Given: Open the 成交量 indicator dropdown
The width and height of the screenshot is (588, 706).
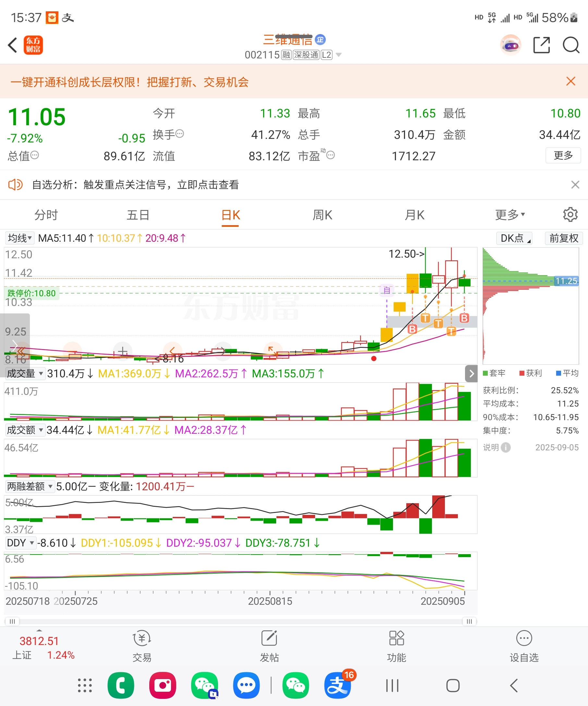Looking at the screenshot, I should [25, 373].
